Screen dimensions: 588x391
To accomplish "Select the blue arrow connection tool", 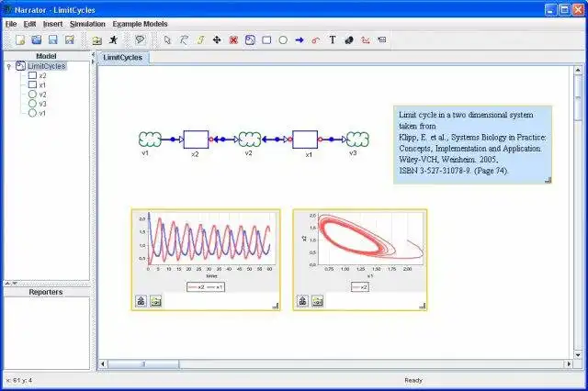I will [300, 39].
